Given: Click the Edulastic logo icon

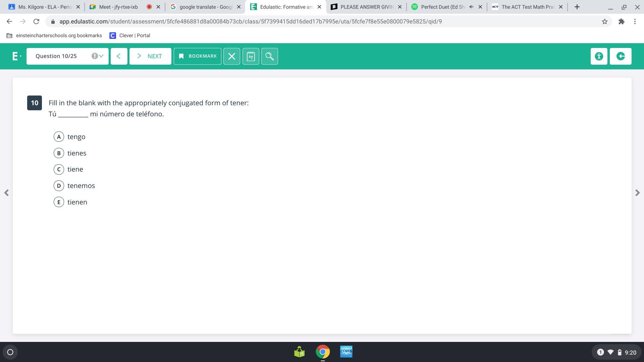Looking at the screenshot, I should [16, 56].
